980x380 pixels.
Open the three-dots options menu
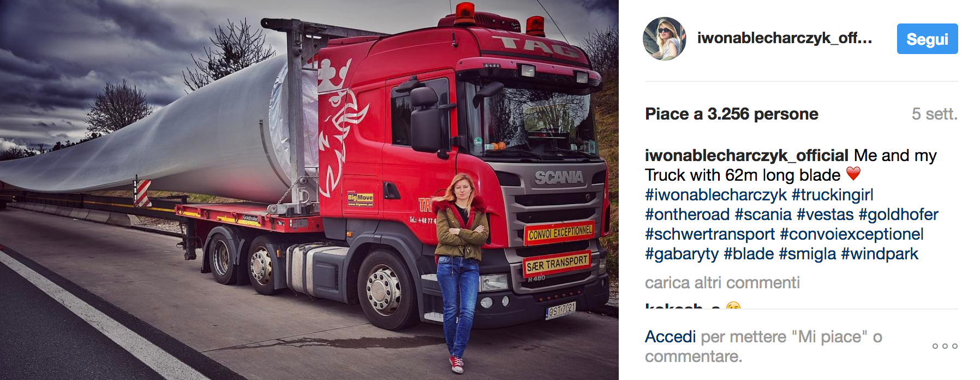coord(945,346)
